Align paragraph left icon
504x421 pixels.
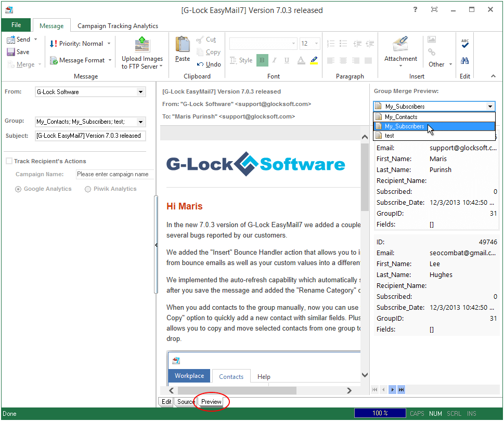pyautogui.click(x=331, y=60)
